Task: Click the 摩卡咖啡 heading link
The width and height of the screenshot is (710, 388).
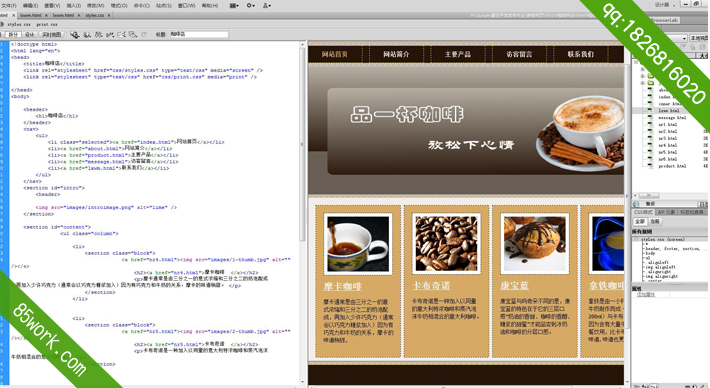Action: click(x=342, y=286)
